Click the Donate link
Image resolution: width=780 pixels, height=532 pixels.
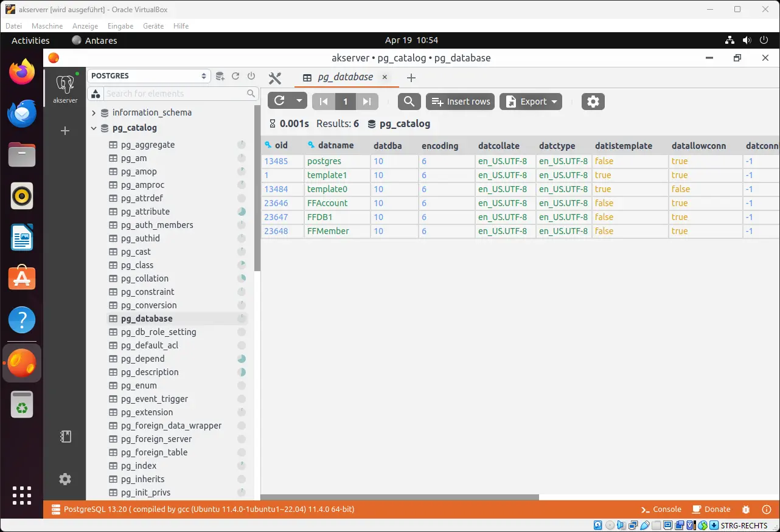(x=711, y=510)
